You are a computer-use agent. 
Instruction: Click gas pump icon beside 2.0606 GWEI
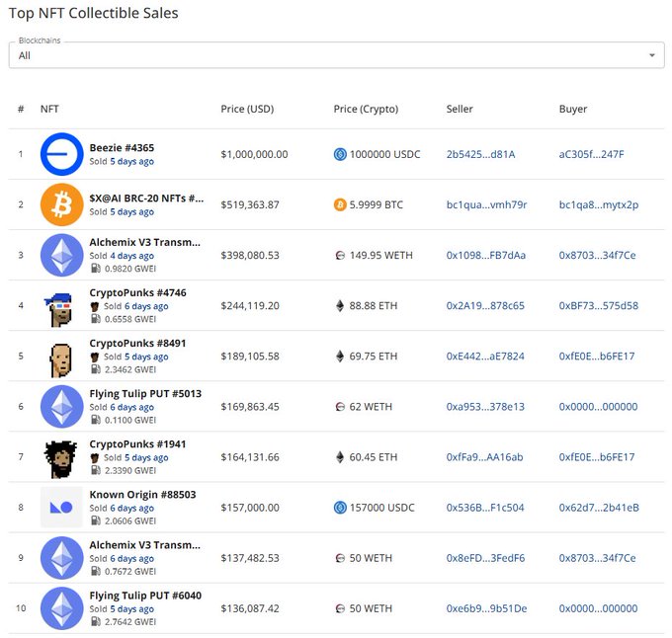point(95,521)
